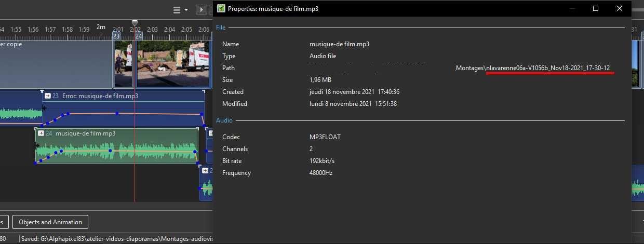Click the link icon on the lower-right audio clip
The image size is (644, 244).
pos(205,170)
